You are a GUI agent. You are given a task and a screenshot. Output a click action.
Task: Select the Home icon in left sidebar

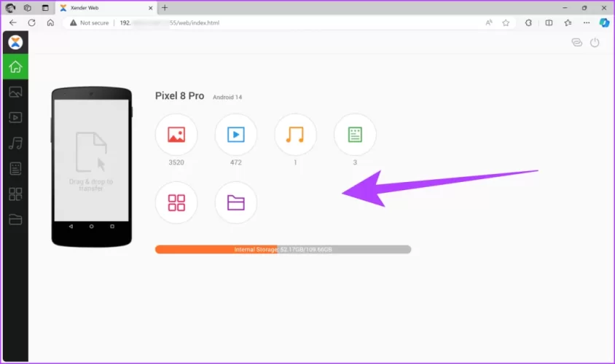(15, 67)
